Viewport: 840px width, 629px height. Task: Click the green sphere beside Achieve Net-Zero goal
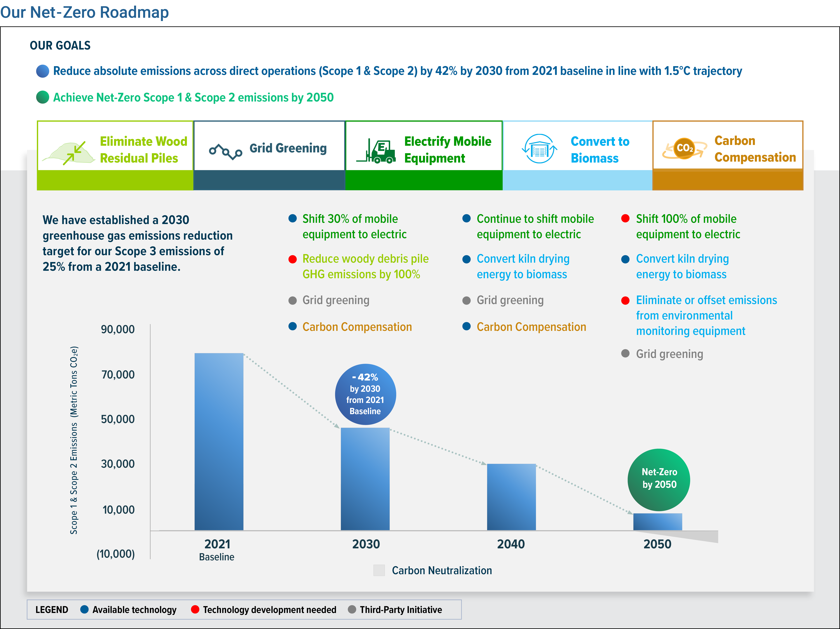[x=42, y=97]
